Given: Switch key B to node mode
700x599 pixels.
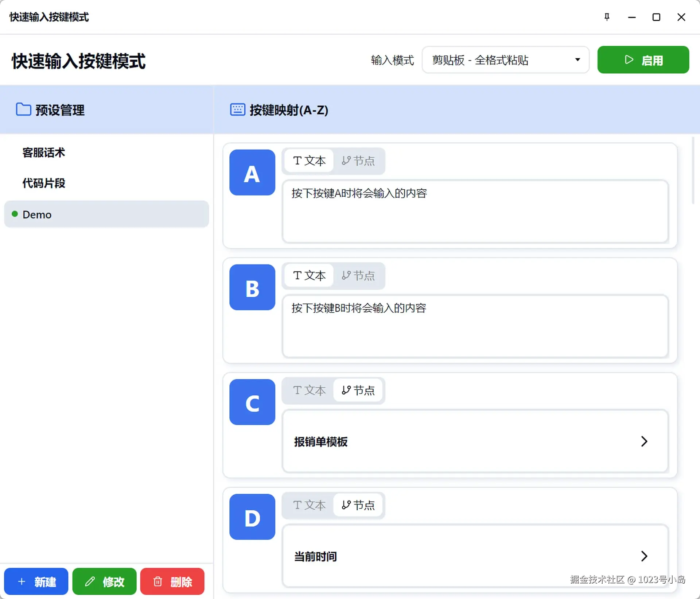Looking at the screenshot, I should (x=358, y=276).
